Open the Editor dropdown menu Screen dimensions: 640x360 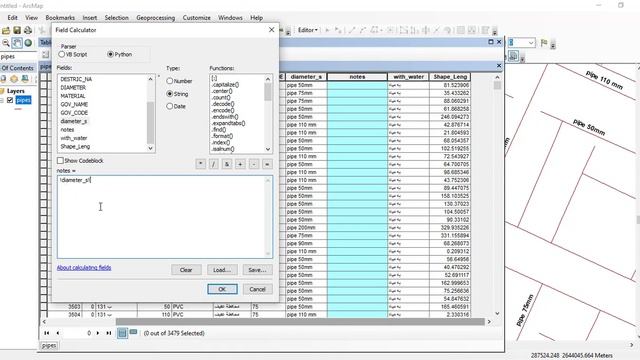click(307, 30)
